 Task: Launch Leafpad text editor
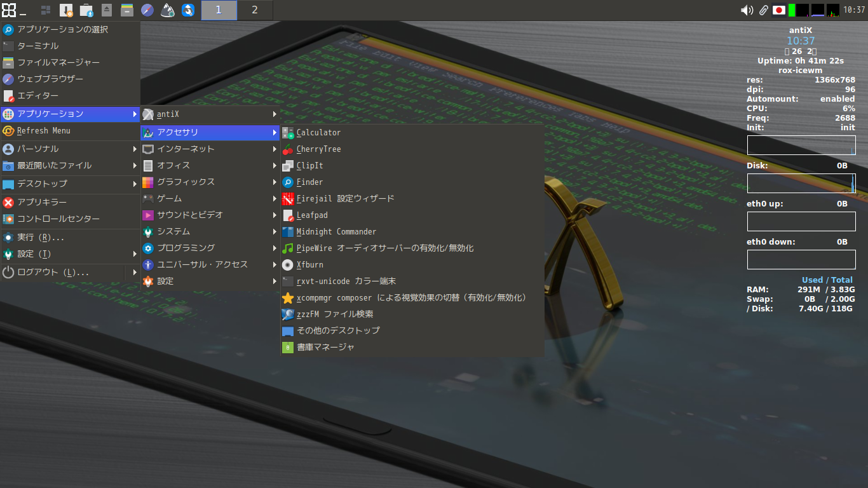pos(412,215)
